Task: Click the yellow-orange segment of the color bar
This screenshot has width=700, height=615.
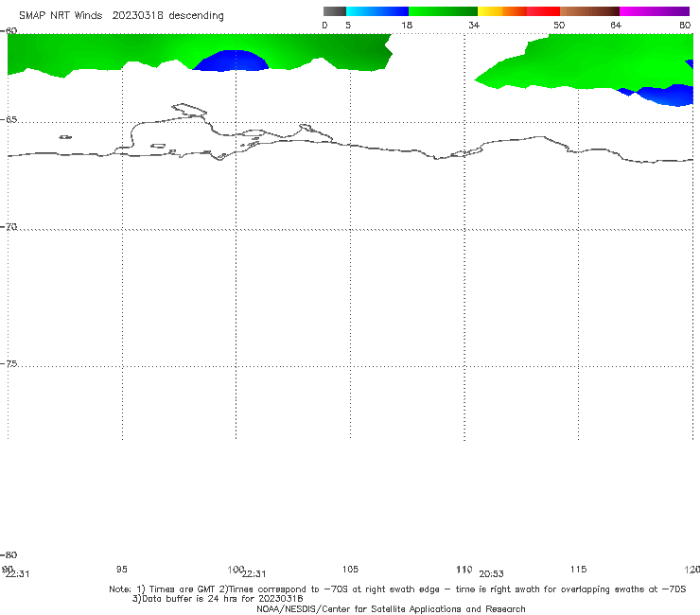Action: [502, 11]
